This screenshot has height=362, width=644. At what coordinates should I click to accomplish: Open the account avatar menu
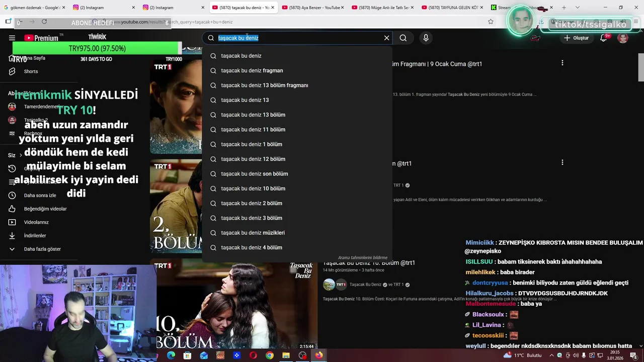[623, 38]
